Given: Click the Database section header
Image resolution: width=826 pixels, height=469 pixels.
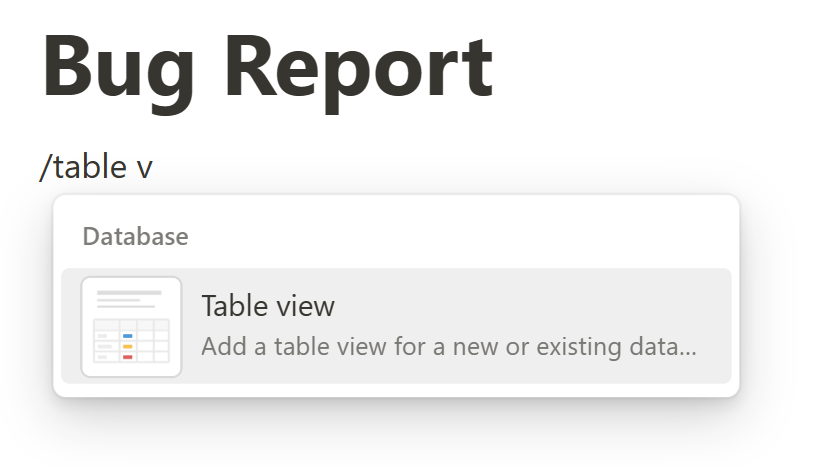Looking at the screenshot, I should pos(135,237).
